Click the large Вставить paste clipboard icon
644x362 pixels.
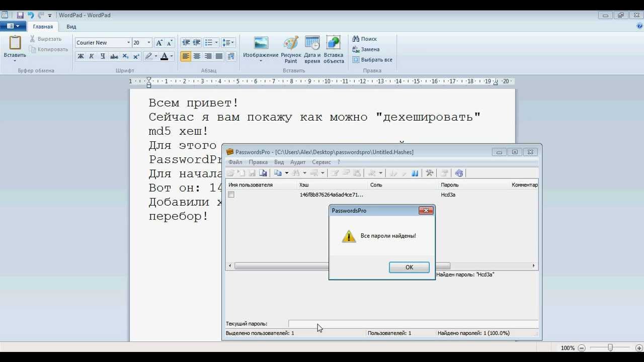pyautogui.click(x=15, y=43)
